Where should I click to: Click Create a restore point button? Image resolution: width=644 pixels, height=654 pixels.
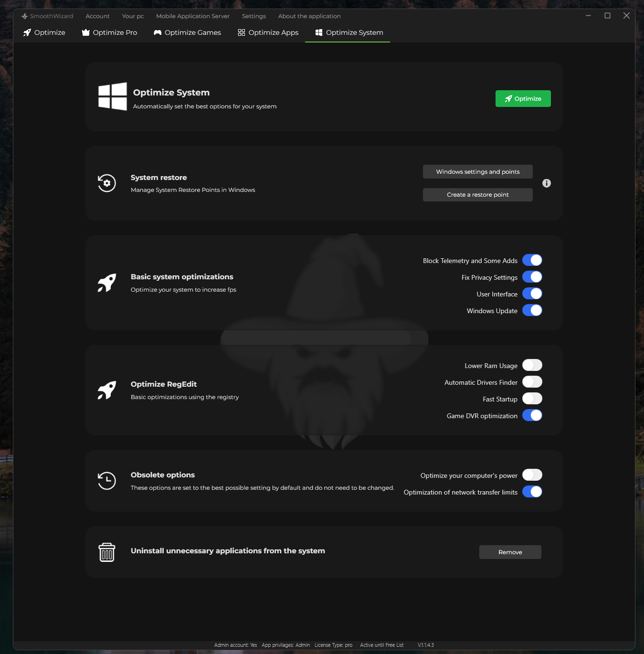tap(477, 195)
